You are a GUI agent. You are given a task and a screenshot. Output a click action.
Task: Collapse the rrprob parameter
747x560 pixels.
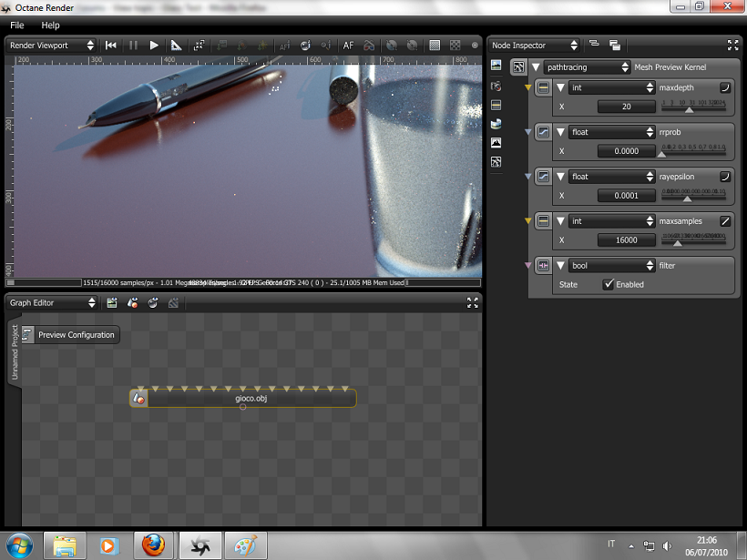point(561,132)
